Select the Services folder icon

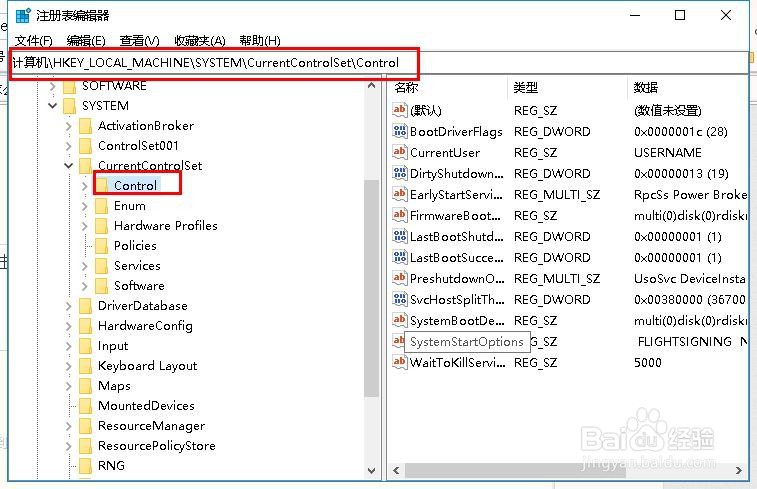(x=101, y=266)
